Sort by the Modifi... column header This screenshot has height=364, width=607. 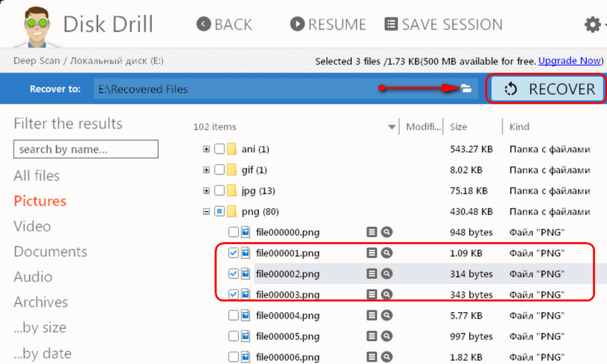(x=423, y=127)
